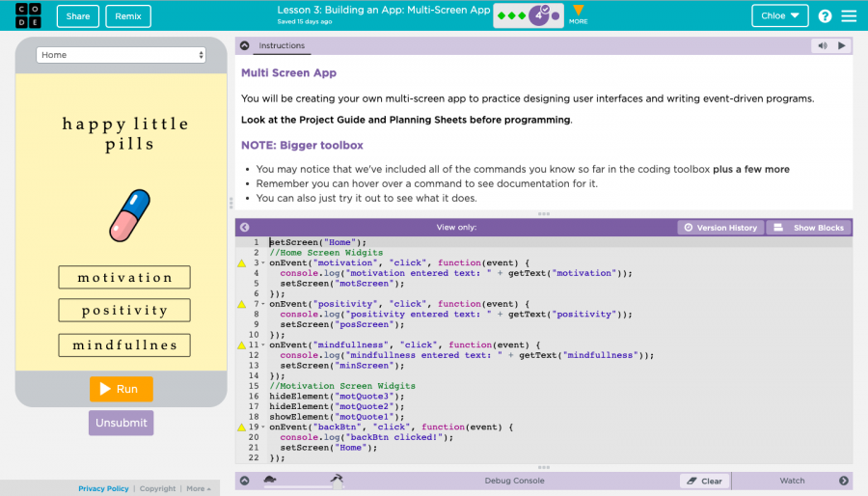The width and height of the screenshot is (868, 496).
Task: Toggle instruction audio speaker icon
Action: pyautogui.click(x=823, y=45)
